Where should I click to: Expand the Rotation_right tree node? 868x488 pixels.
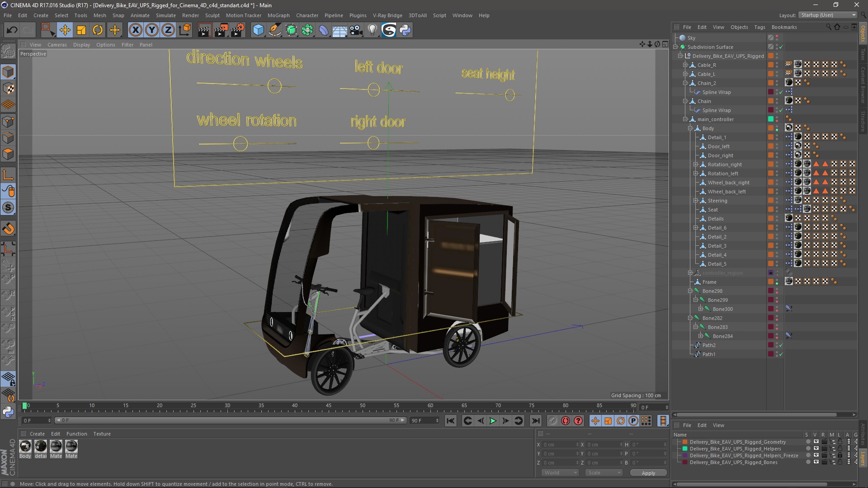[x=696, y=164]
